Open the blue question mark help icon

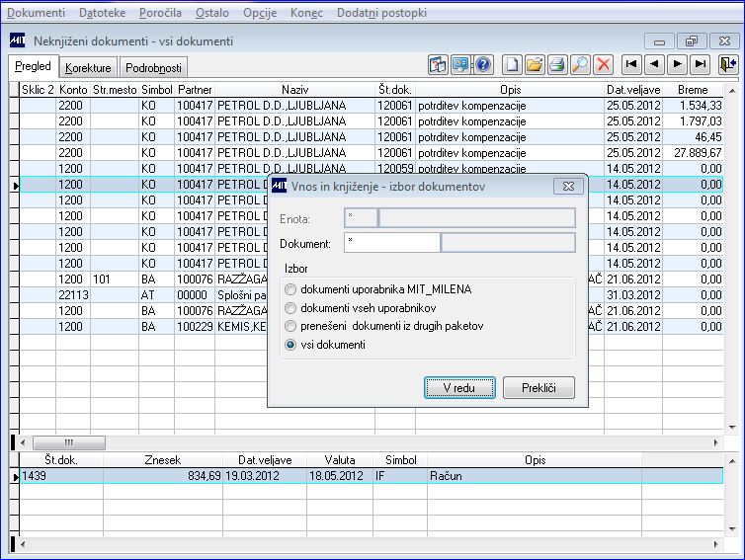[x=483, y=64]
